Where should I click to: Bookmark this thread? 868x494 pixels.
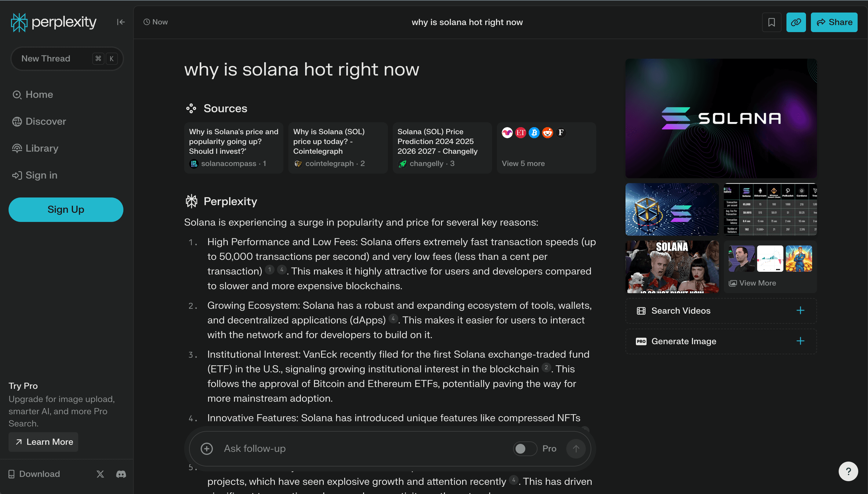(771, 22)
